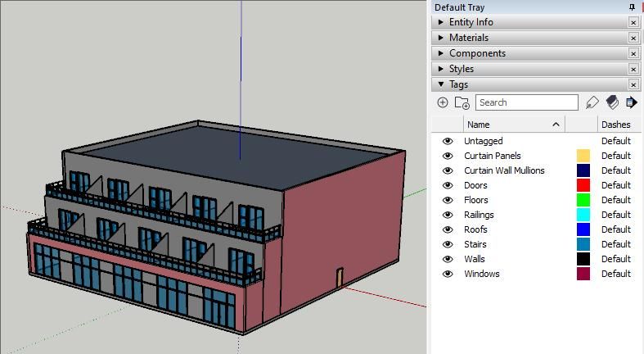Select the Roofs tag name
644x354 pixels.
pyautogui.click(x=475, y=229)
